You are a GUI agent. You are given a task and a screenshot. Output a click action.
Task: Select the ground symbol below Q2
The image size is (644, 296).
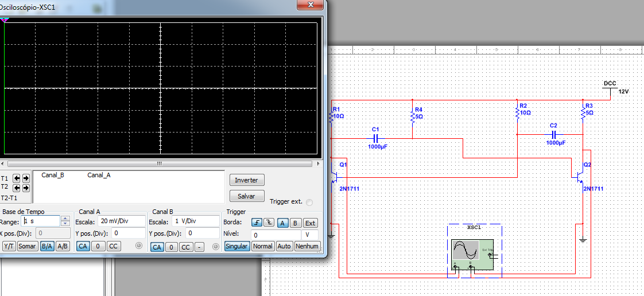(583, 240)
